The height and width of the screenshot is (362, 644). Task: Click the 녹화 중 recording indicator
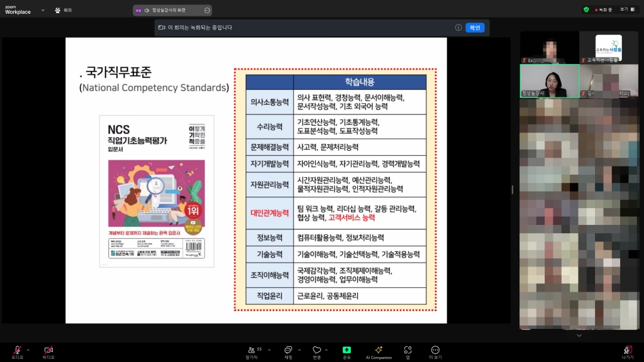coord(603,9)
